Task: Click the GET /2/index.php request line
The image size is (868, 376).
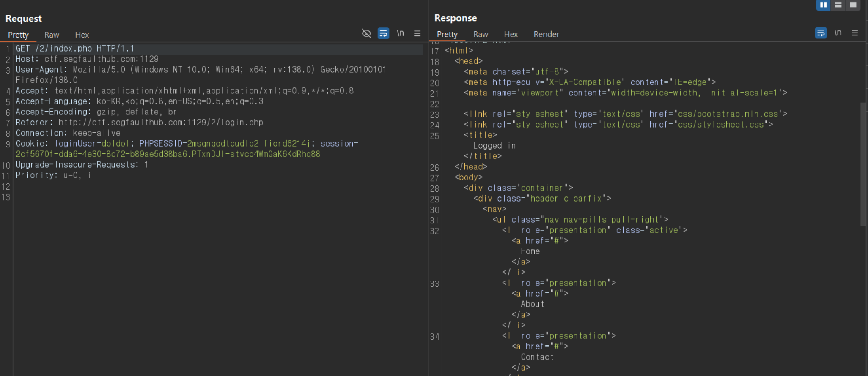Action: coord(75,49)
